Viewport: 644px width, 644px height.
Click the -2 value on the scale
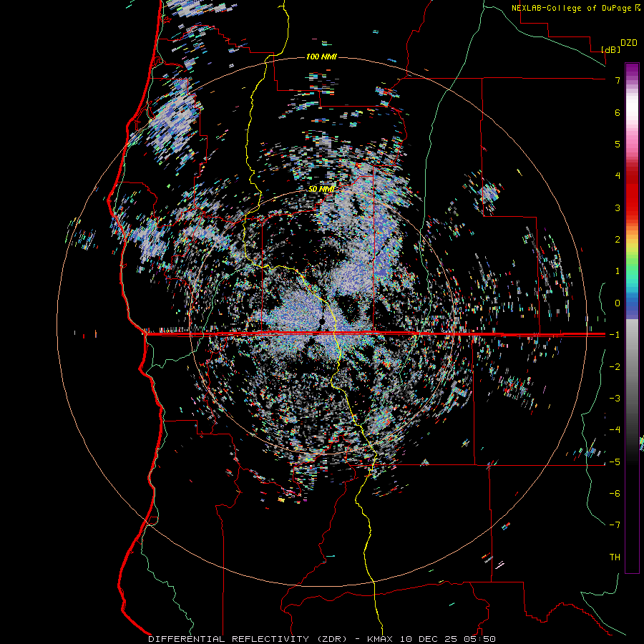pos(615,367)
